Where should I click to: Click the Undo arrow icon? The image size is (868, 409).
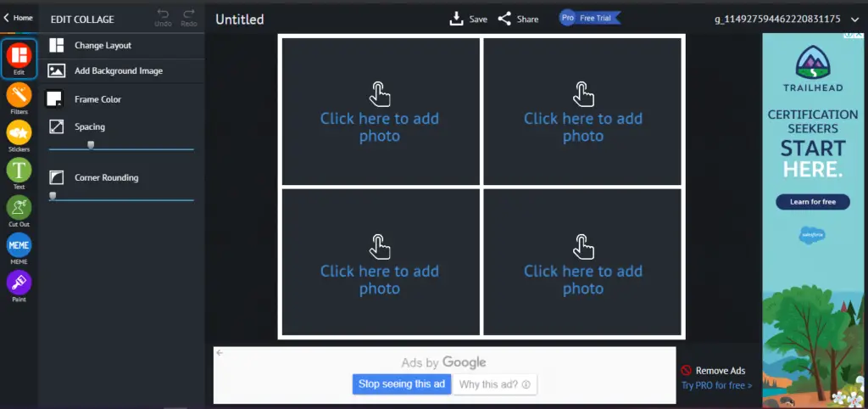coord(163,14)
